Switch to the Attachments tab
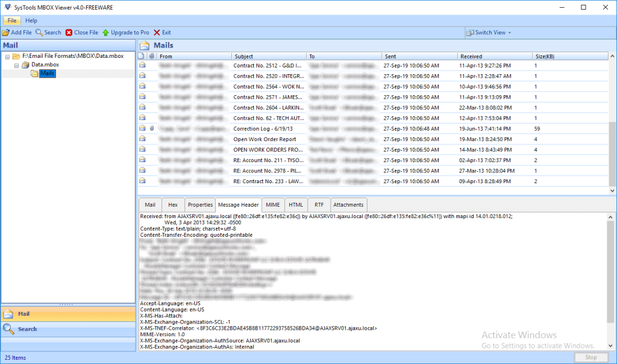 coord(348,205)
